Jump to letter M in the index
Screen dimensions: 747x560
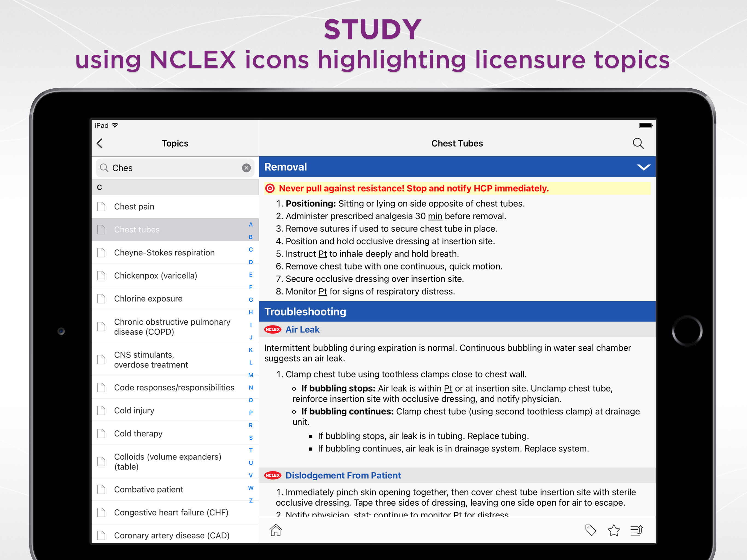(250, 375)
